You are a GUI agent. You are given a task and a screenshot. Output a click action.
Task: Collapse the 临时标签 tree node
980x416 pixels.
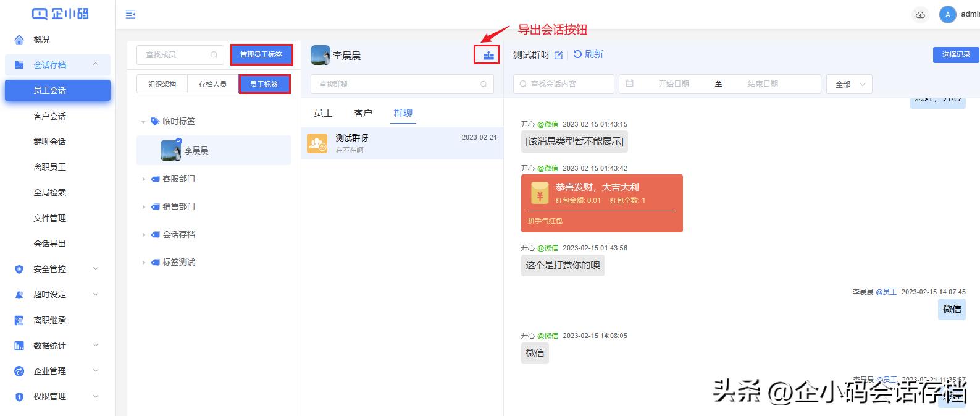coord(143,122)
